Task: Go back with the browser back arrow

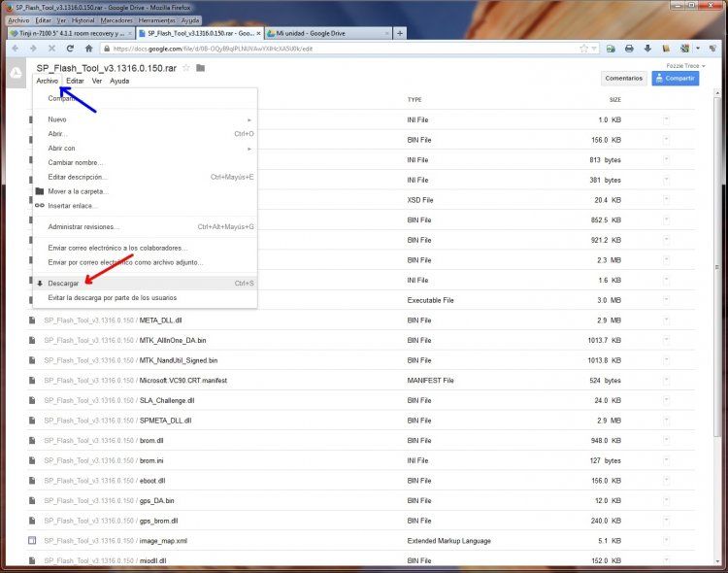Action: [16, 49]
